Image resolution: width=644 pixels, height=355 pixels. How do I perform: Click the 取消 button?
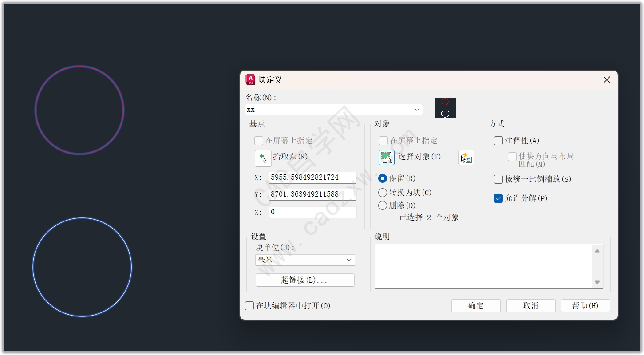pyautogui.click(x=531, y=306)
